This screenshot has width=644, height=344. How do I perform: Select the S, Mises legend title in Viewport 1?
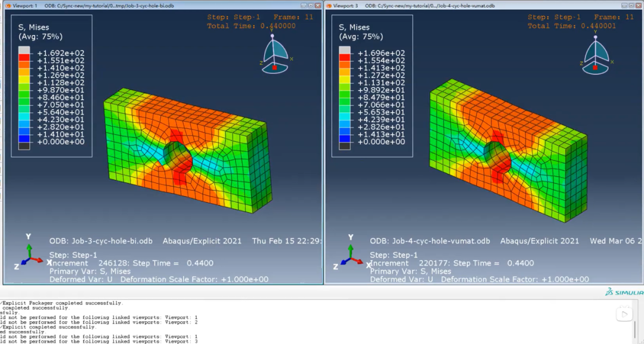34,27
